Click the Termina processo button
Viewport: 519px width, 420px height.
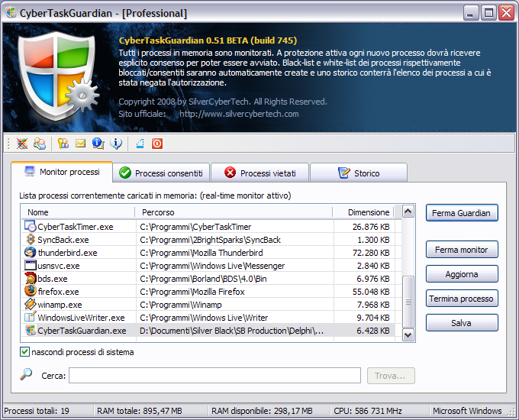pyautogui.click(x=462, y=299)
